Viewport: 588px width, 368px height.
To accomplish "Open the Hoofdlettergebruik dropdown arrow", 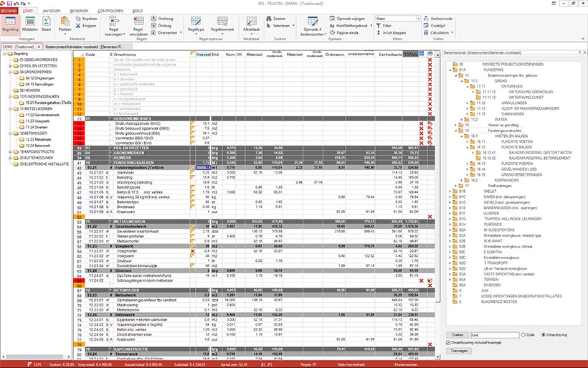I will click(x=371, y=26).
